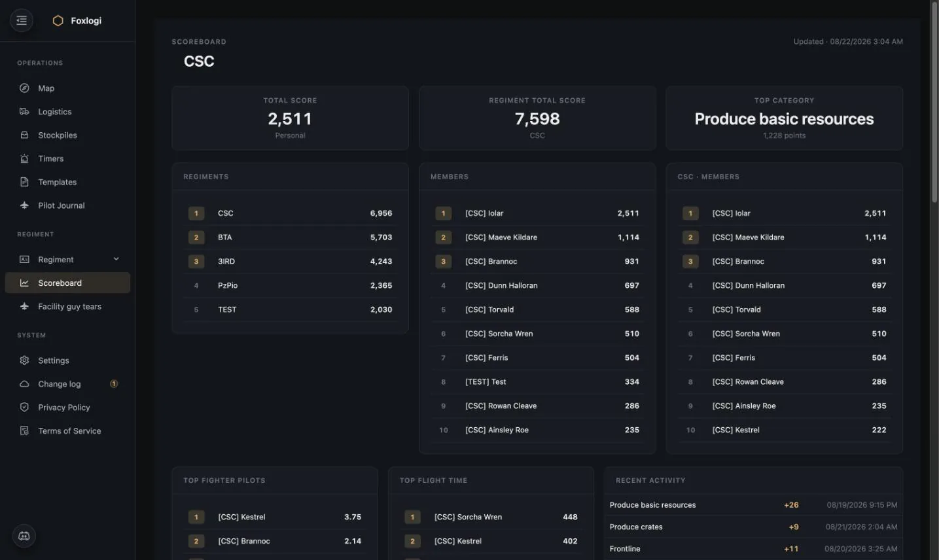Expand the Regiment chevron
Viewport: 939px width, 560px height.
116,259
